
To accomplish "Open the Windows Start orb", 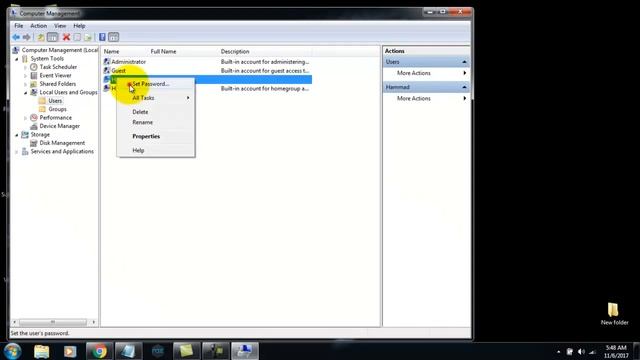I will 13,351.
